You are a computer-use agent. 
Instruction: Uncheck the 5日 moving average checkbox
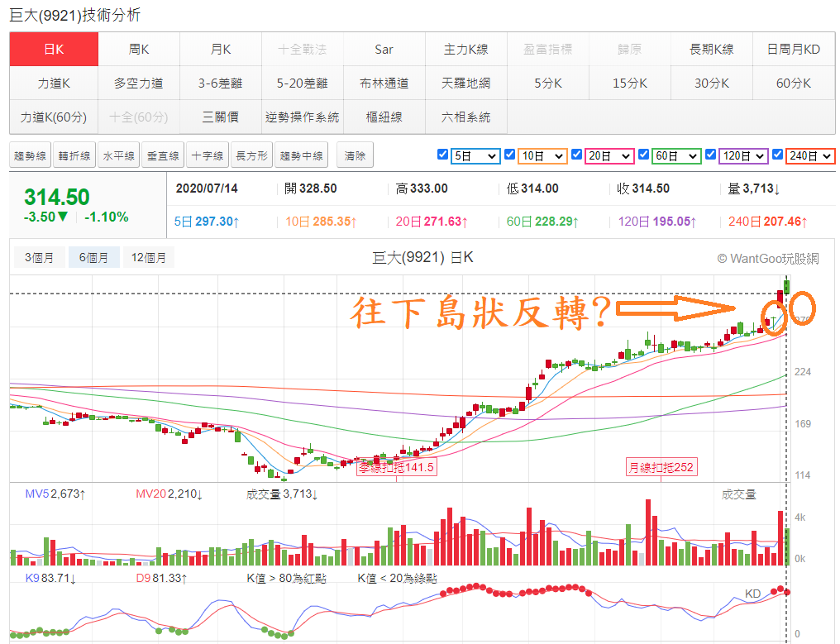click(x=442, y=155)
